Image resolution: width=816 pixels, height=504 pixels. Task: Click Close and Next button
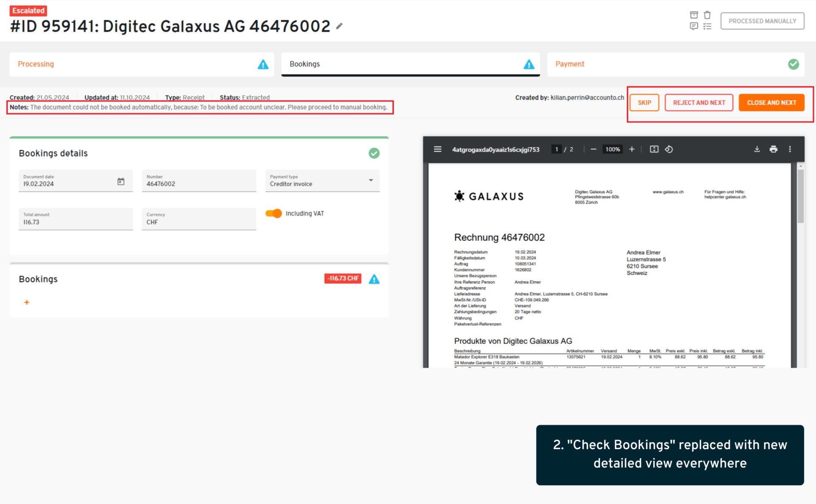point(771,103)
